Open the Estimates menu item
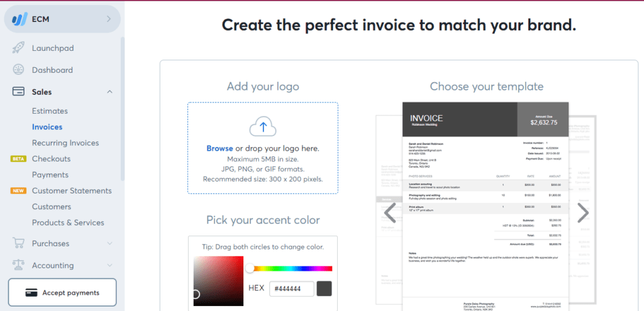The image size is (644, 311). click(x=50, y=111)
